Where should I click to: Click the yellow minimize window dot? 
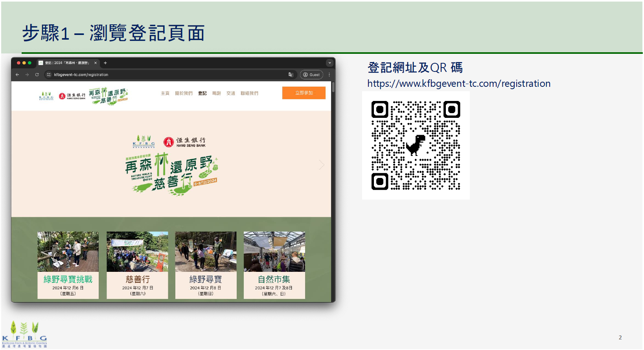24,63
